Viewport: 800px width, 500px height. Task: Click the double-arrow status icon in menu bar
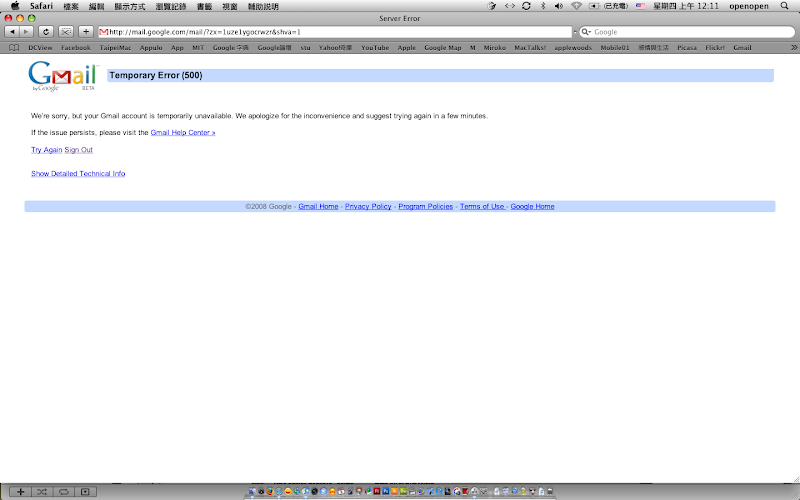coord(510,6)
